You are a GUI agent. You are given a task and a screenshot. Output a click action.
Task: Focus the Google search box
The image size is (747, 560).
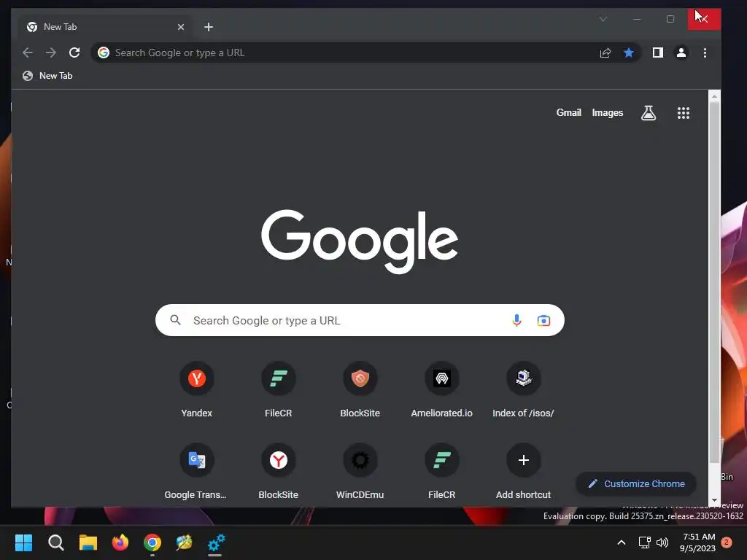tap(360, 321)
